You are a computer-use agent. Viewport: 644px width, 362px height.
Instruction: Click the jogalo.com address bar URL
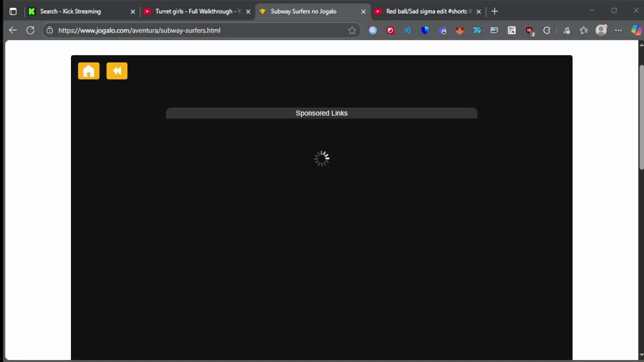[139, 30]
